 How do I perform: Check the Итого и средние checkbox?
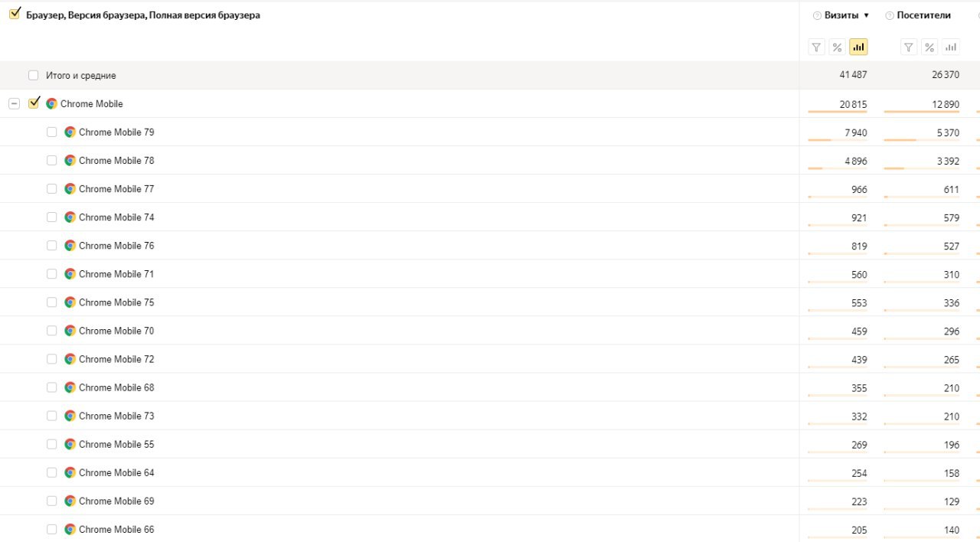33,75
